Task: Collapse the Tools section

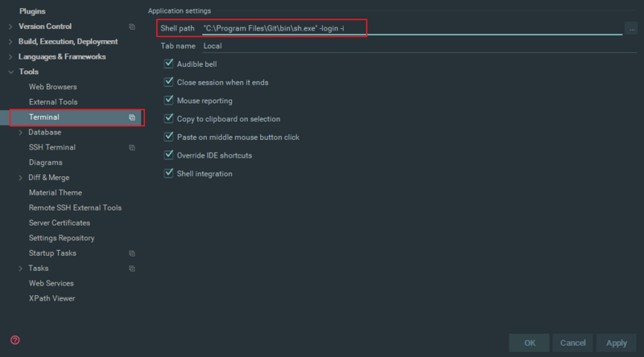Action: 10,72
